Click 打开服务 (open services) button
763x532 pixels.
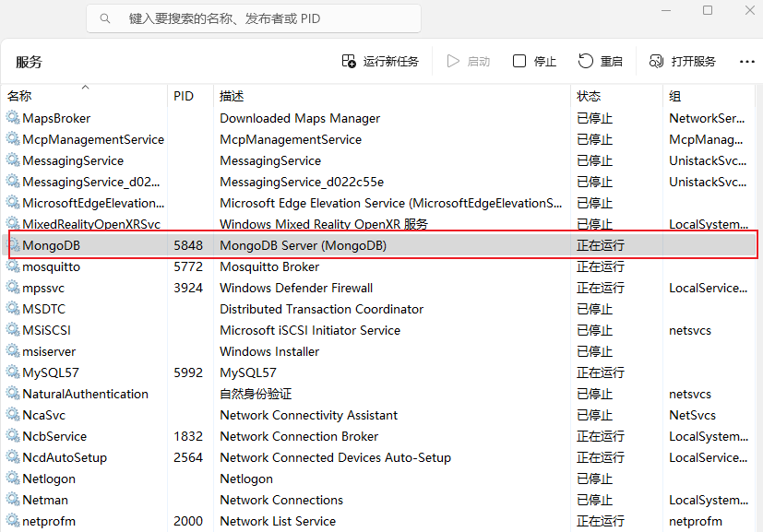(682, 61)
